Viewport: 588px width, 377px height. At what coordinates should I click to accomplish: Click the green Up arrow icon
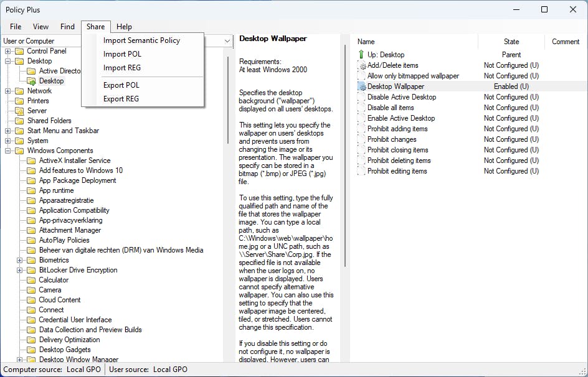tap(361, 55)
